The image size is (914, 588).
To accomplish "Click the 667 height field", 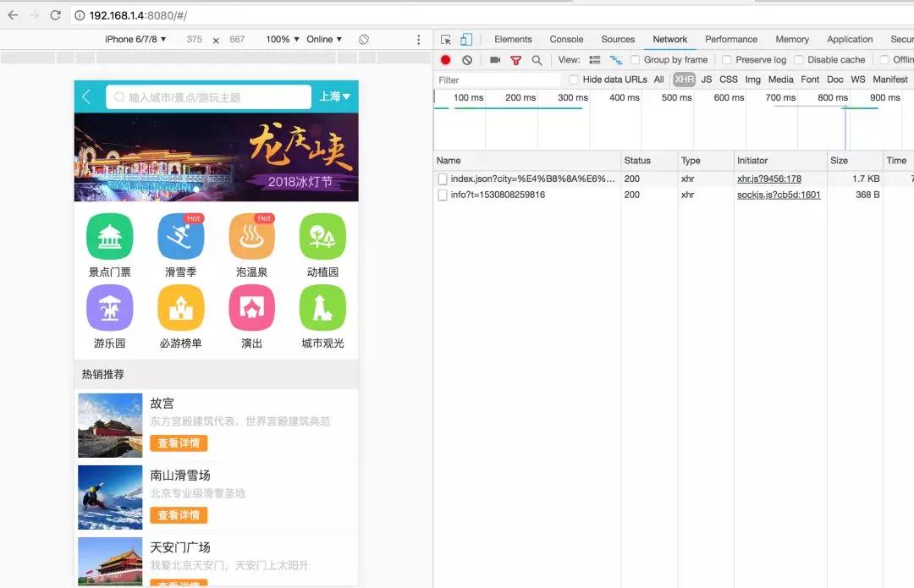I will [237, 39].
